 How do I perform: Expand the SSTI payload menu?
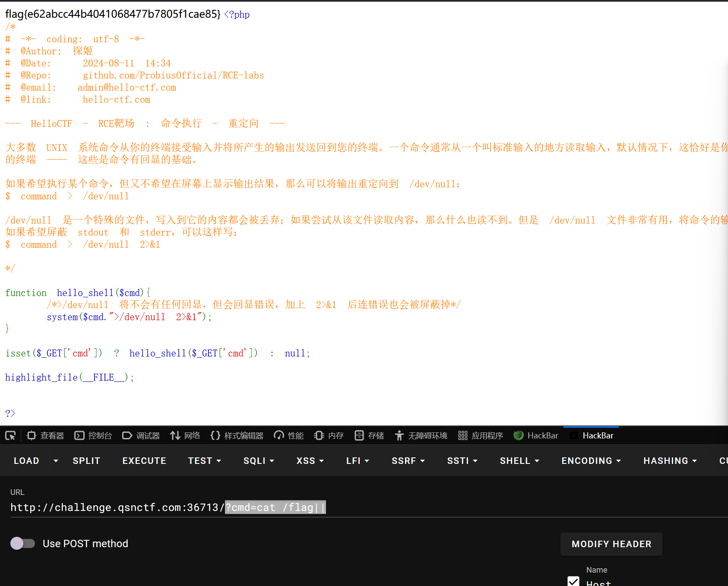click(x=462, y=460)
